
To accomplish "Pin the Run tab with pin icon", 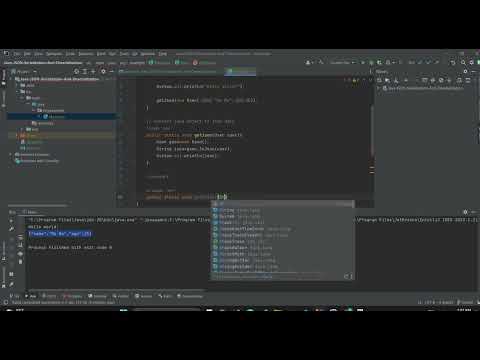I will (x=11, y=284).
